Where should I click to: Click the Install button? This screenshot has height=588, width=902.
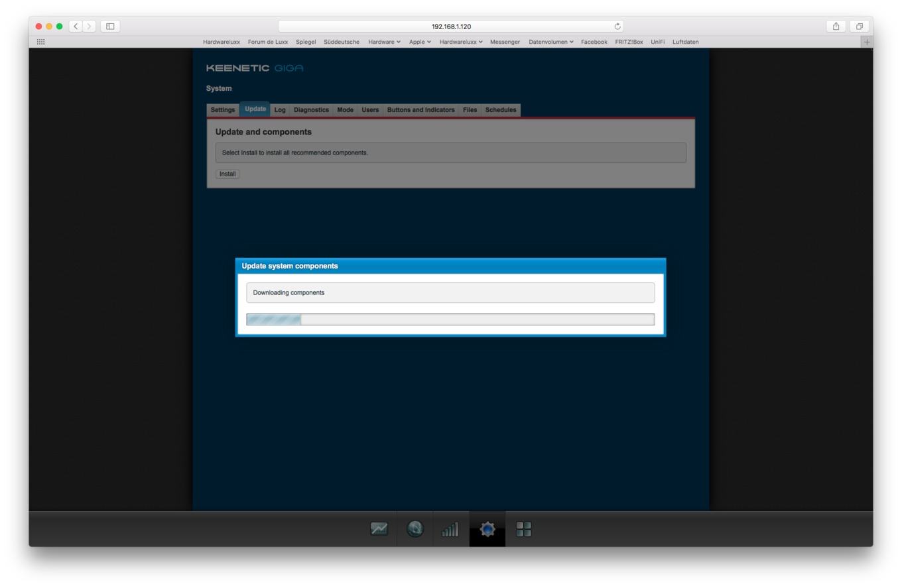coord(227,174)
